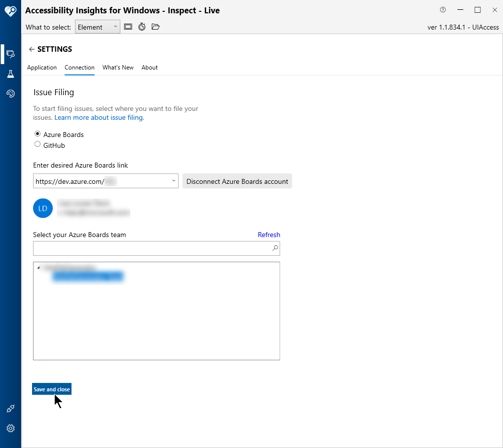Click the version 1.1.834.1 - UIAccess text

[463, 27]
